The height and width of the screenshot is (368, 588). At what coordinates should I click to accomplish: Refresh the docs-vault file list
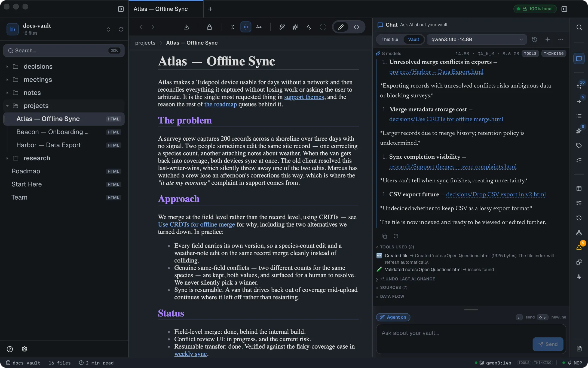coord(121,29)
